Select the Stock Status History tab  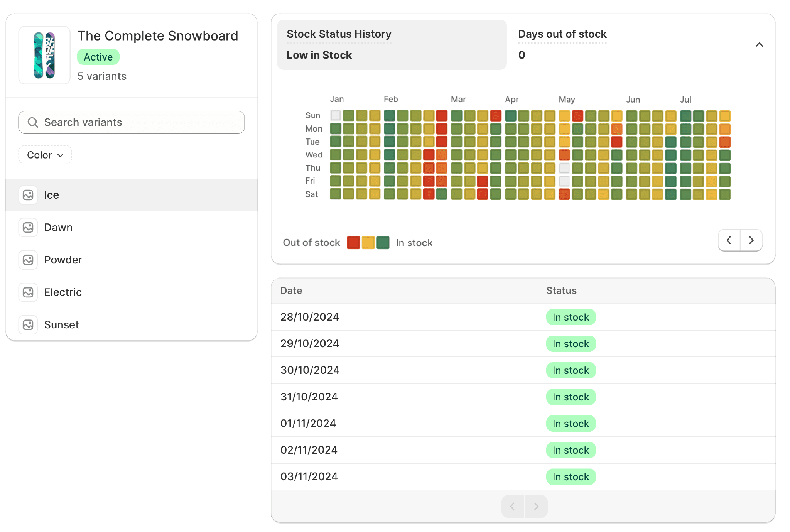click(392, 44)
